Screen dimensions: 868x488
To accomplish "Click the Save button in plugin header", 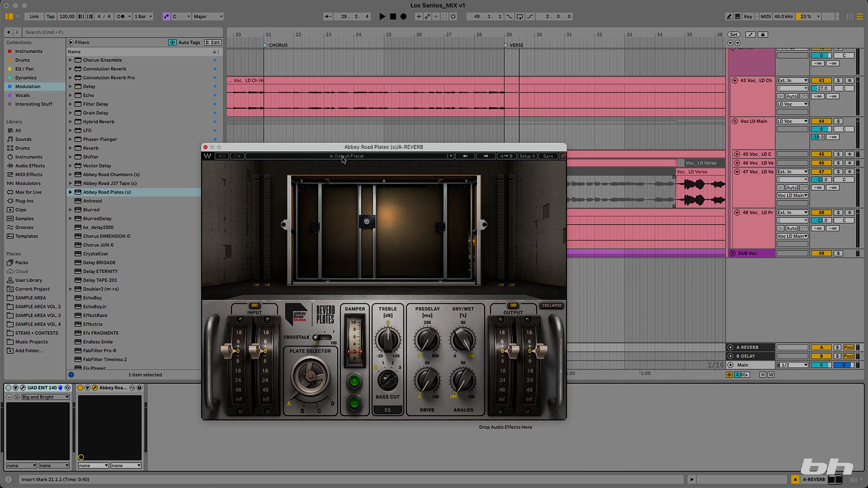I will coord(548,156).
